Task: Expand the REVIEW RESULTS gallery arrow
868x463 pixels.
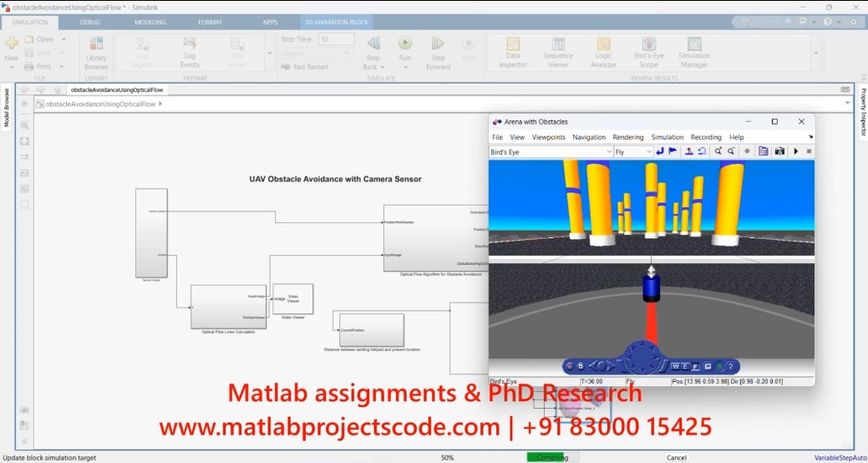Action: coord(815,53)
